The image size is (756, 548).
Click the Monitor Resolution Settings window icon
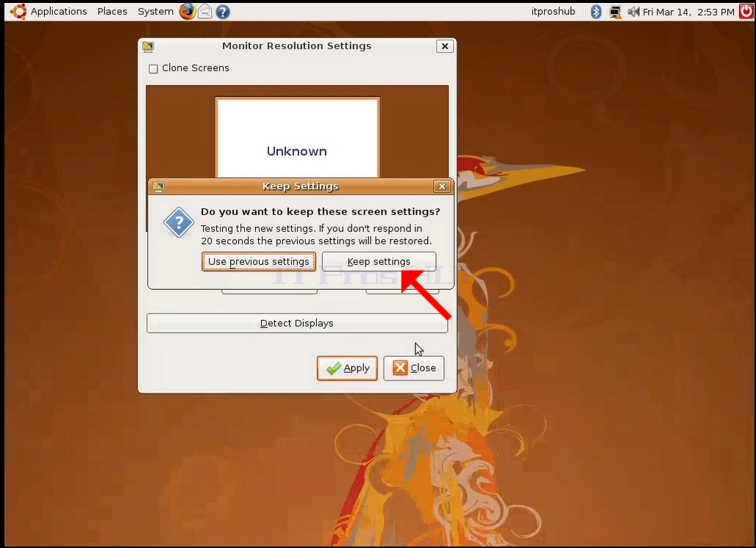pyautogui.click(x=148, y=46)
